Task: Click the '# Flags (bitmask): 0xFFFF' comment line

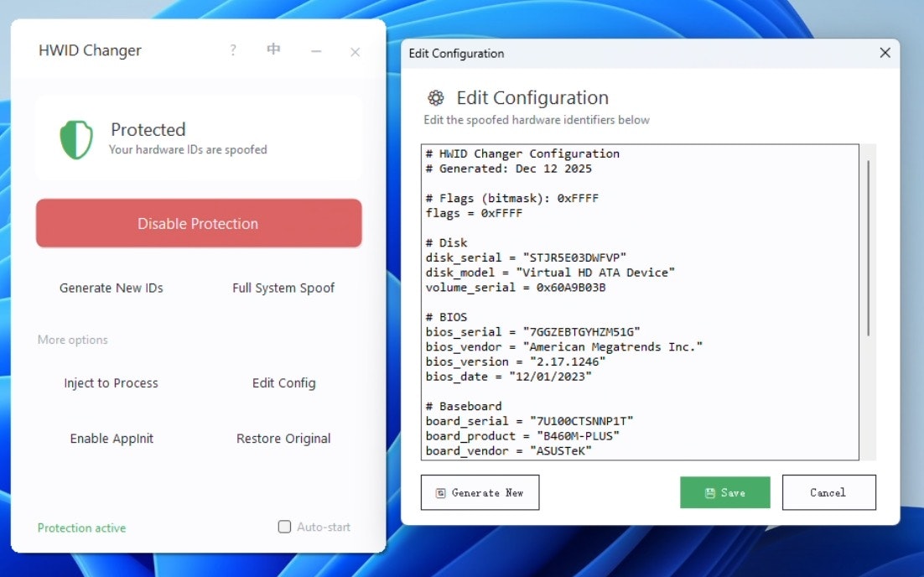Action: [512, 198]
